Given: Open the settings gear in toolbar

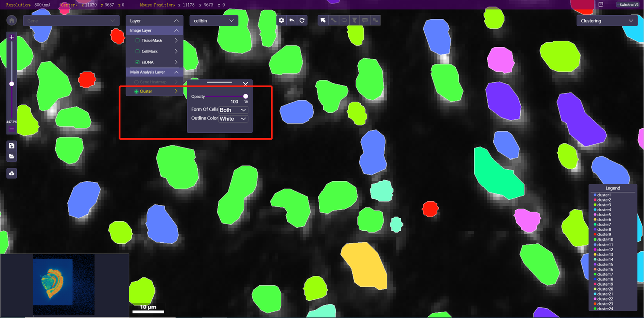Looking at the screenshot, I should pos(282,20).
